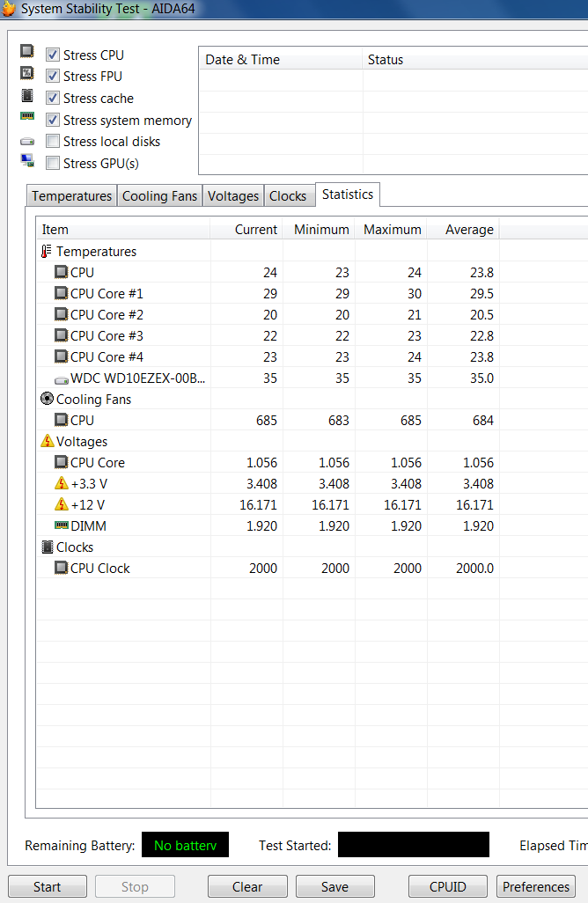Viewport: 588px width, 903px height.
Task: Click the chip icon in the CPU fan row
Action: (61, 420)
